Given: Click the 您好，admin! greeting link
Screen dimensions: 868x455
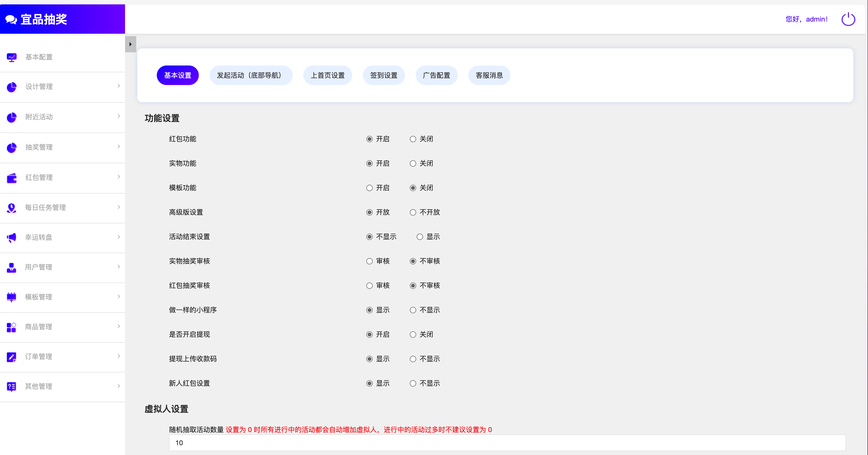Looking at the screenshot, I should [x=806, y=19].
